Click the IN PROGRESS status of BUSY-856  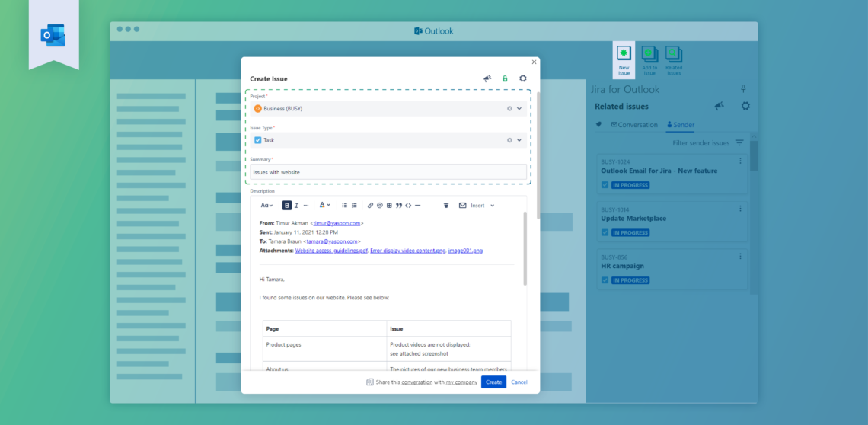(630, 280)
